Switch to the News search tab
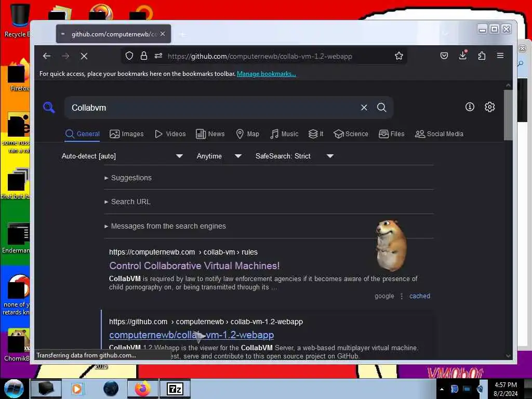Viewport: 532px width, 399px height. [x=210, y=134]
